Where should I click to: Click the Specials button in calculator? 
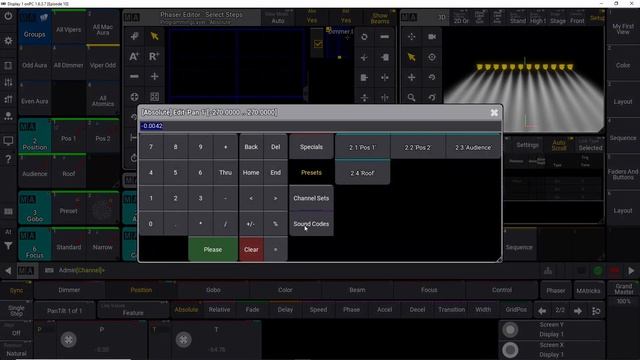311,147
